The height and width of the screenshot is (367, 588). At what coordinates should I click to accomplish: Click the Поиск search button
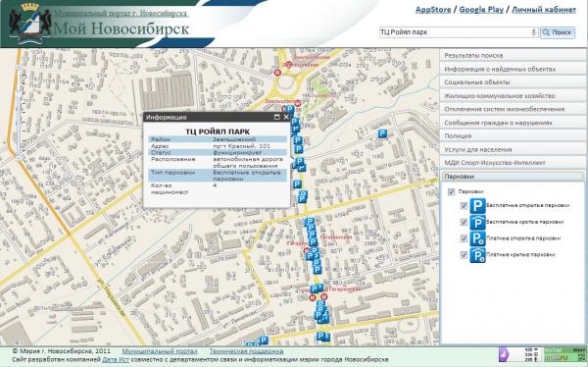point(558,32)
